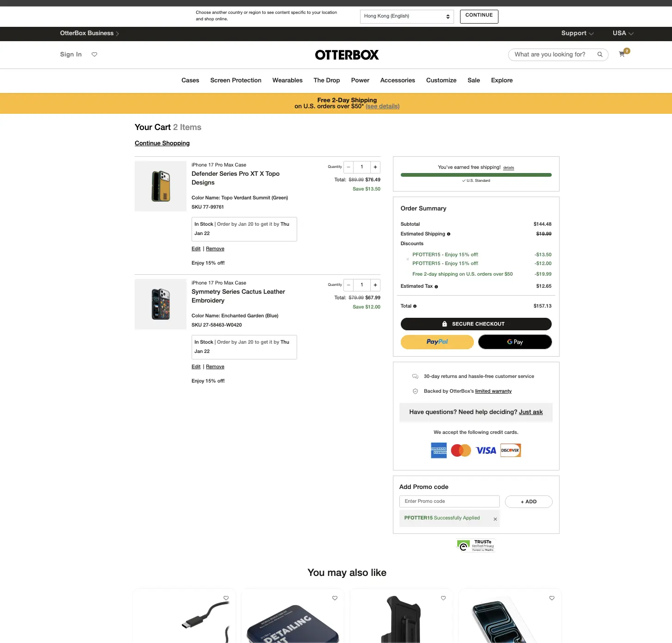This screenshot has width=672, height=643.
Task: Click the wishlist heart next to Sign In
Action: [x=94, y=55]
